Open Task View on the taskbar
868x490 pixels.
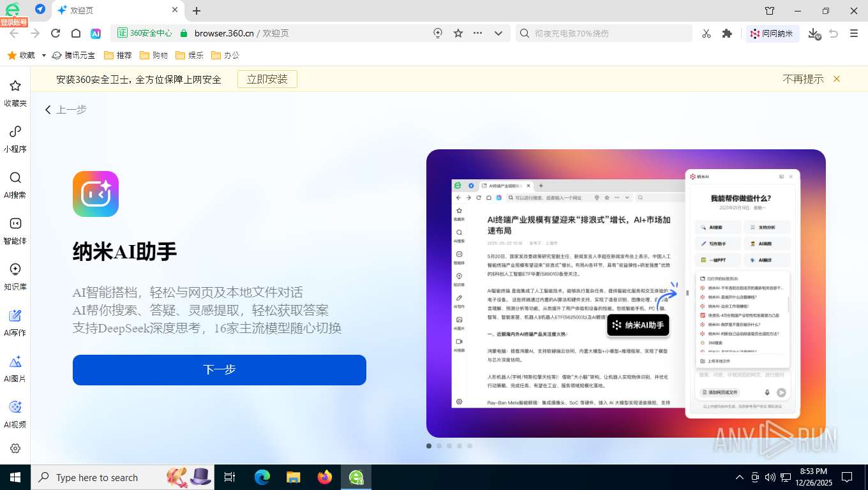coord(230,477)
